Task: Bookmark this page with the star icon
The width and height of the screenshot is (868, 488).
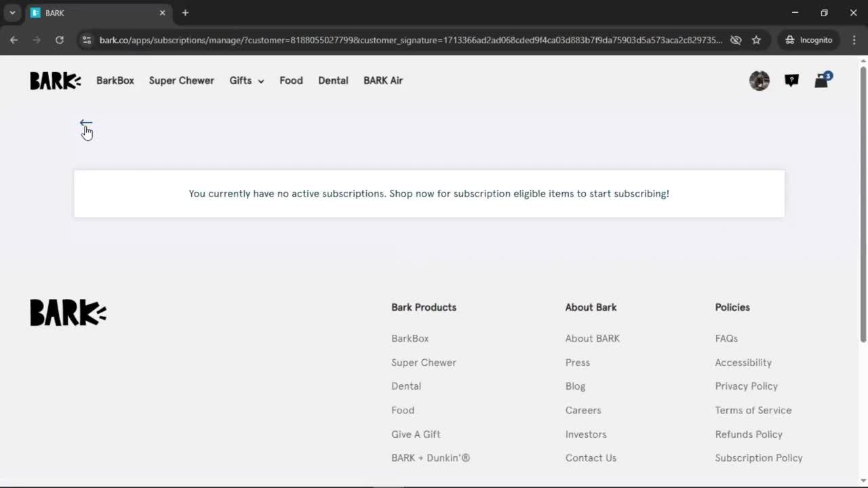Action: pyautogui.click(x=756, y=40)
